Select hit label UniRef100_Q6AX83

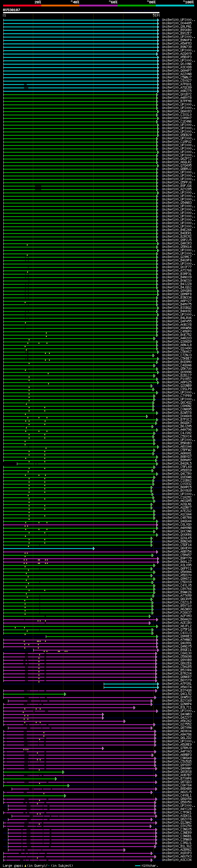coord(177,111)
